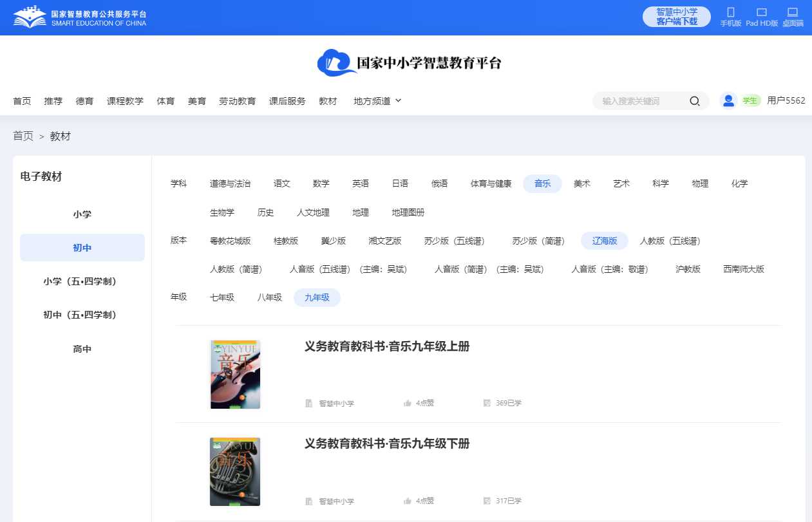Click the 智慧中小学 source icon for 九年级下册
Screen dimensions: 812x522
pyautogui.click(x=309, y=501)
